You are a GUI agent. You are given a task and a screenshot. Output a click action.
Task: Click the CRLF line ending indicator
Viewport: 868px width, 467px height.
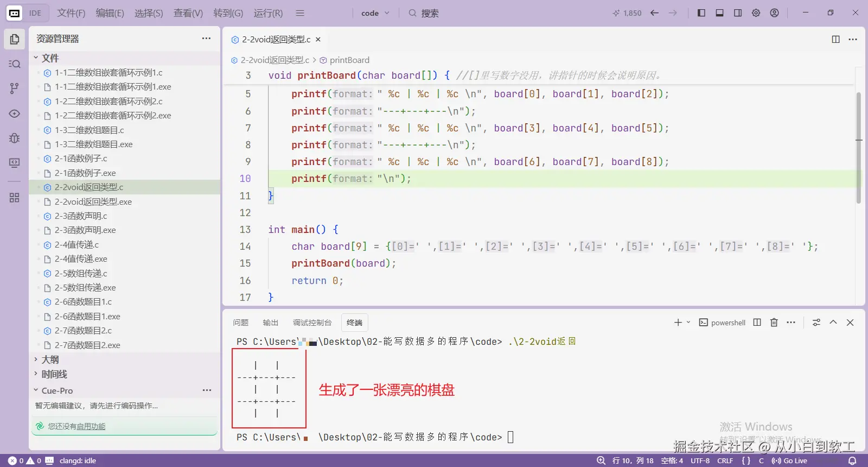(x=725, y=460)
